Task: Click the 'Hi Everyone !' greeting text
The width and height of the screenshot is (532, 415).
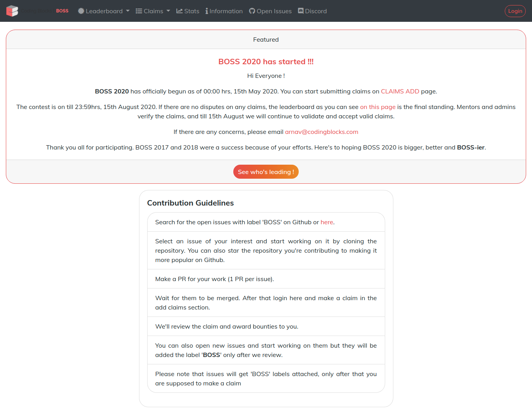Action: pyautogui.click(x=266, y=76)
